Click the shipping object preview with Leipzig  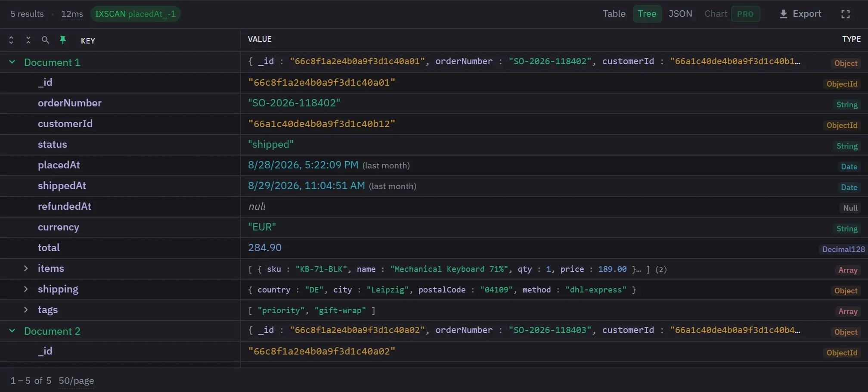[x=442, y=290]
